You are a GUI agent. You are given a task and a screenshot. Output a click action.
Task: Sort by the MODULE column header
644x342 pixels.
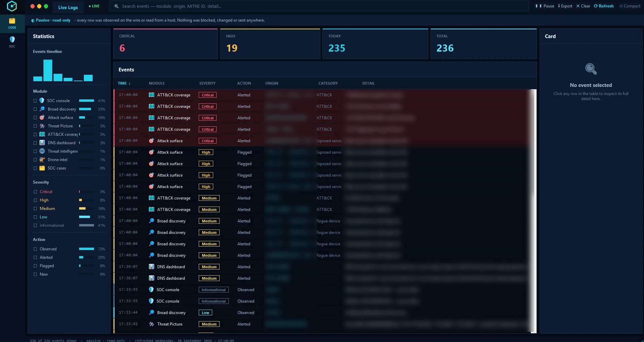coord(157,83)
